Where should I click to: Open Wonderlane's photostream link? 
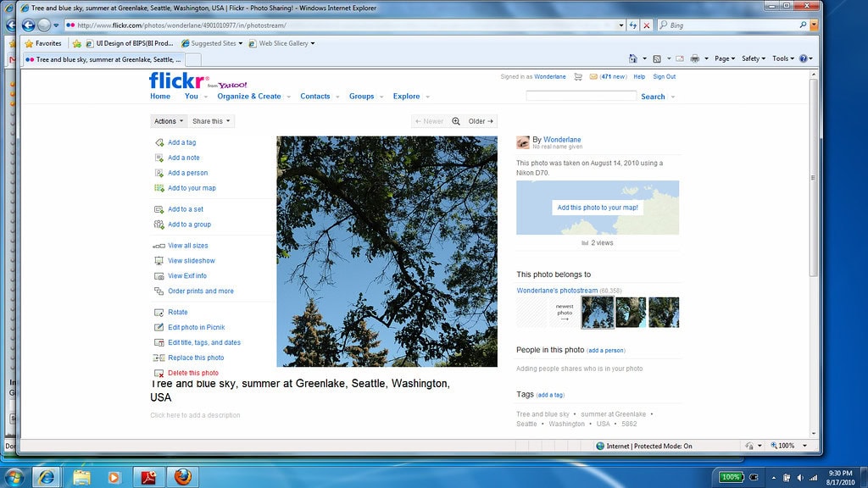[x=557, y=291]
